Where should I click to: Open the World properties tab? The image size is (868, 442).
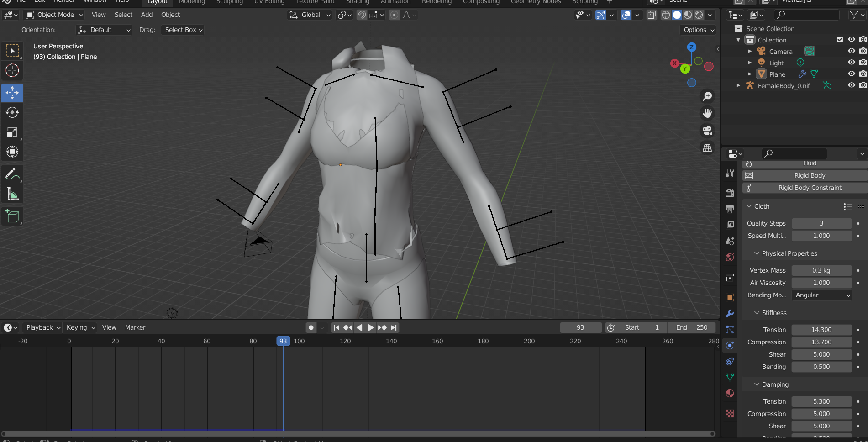tap(730, 257)
